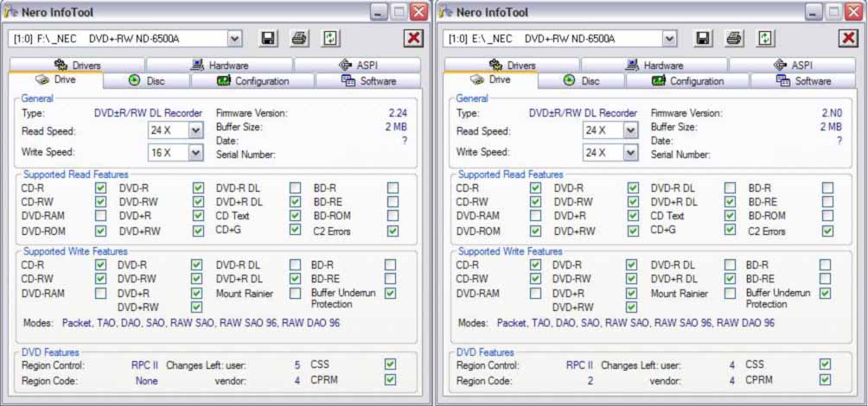Select Software tab in right window

pyautogui.click(x=803, y=81)
